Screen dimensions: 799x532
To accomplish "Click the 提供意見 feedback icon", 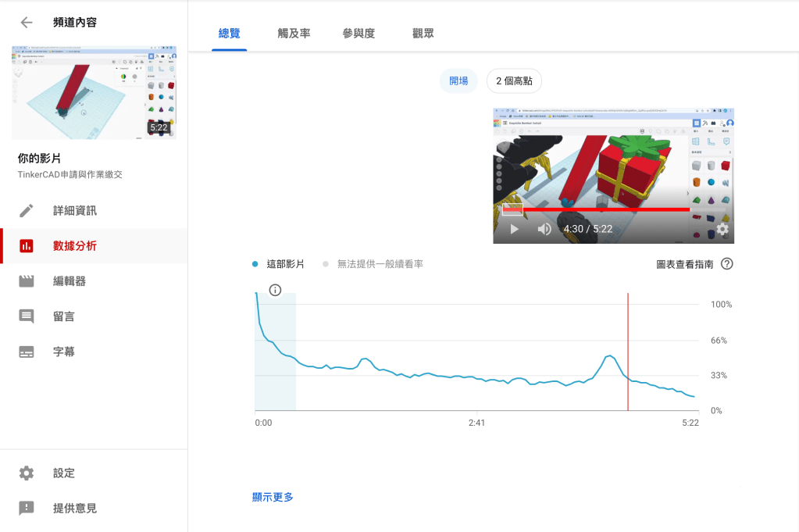I will point(27,509).
